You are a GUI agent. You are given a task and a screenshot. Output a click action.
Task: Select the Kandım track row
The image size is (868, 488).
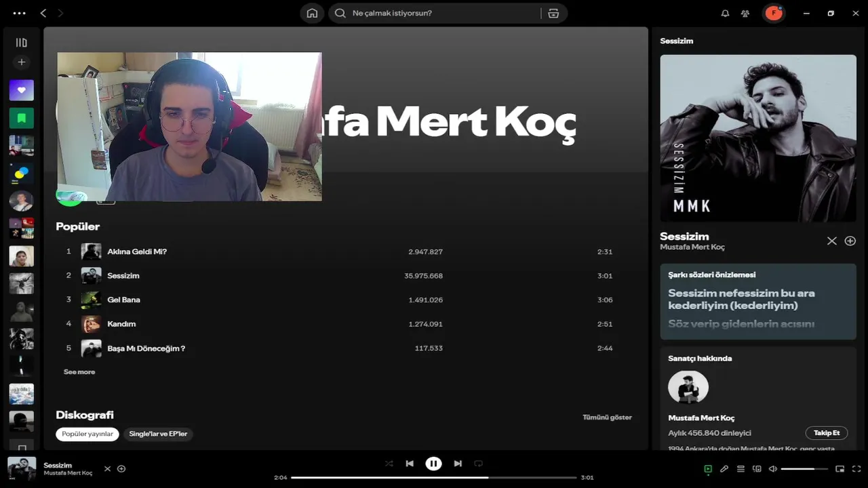click(x=344, y=324)
